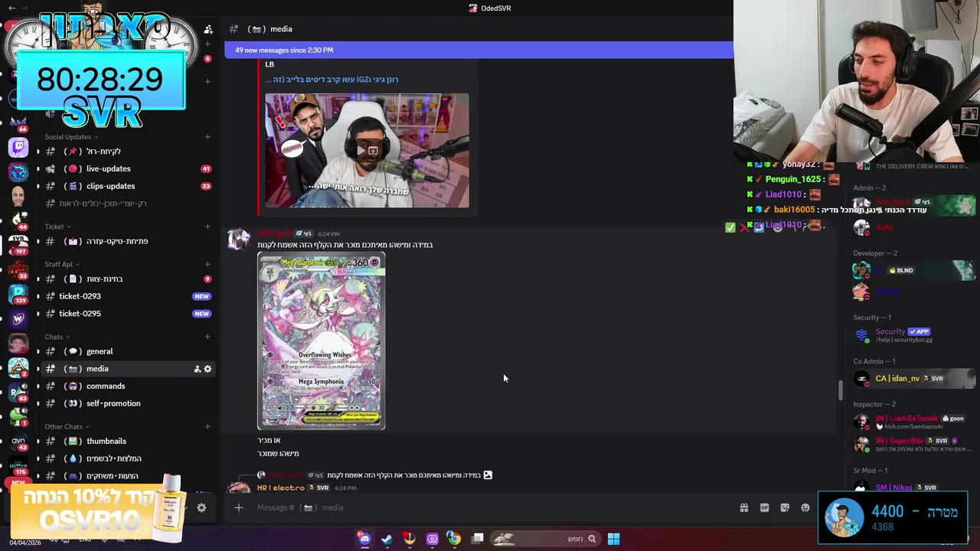Open the פתיחת-טיקט-עזרה channel
Screen dimensions: 980x551
click(x=128, y=241)
